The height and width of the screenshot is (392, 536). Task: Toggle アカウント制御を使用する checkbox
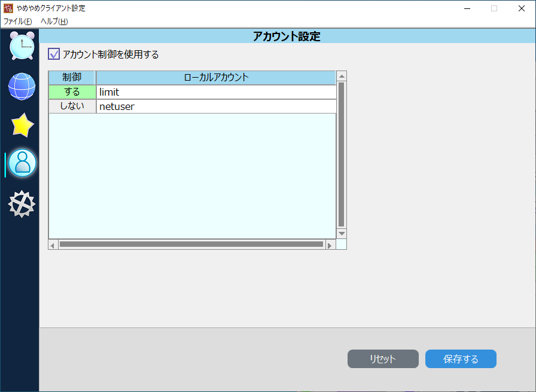point(54,54)
